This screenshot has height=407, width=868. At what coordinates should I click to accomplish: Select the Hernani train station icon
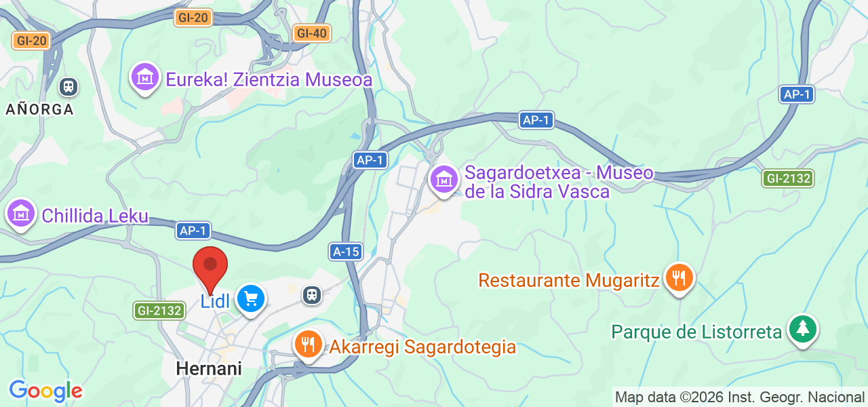311,294
